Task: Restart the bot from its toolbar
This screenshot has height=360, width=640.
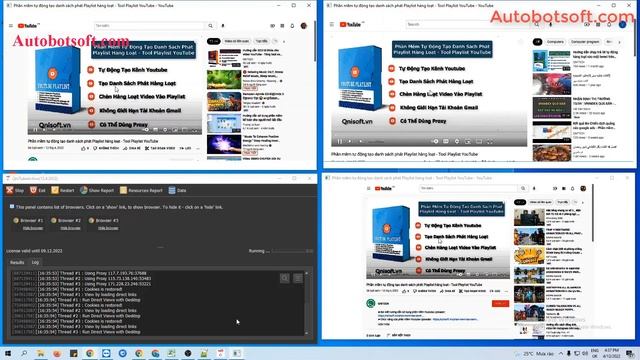Action: tap(63, 190)
